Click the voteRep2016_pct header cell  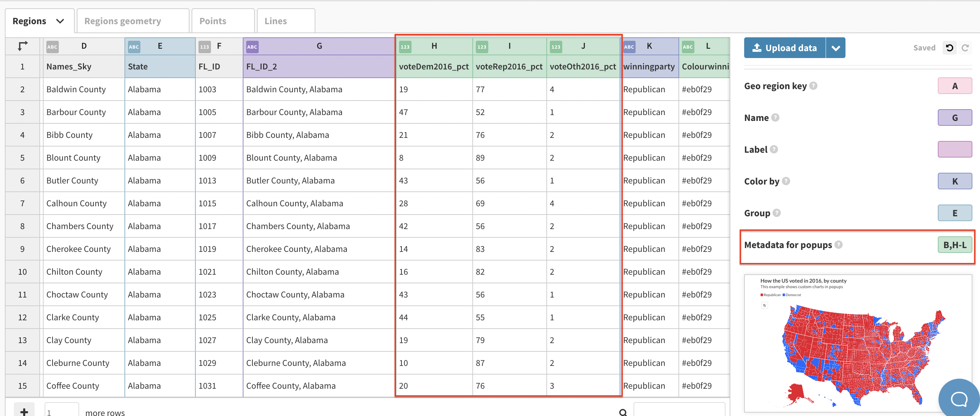click(x=509, y=67)
